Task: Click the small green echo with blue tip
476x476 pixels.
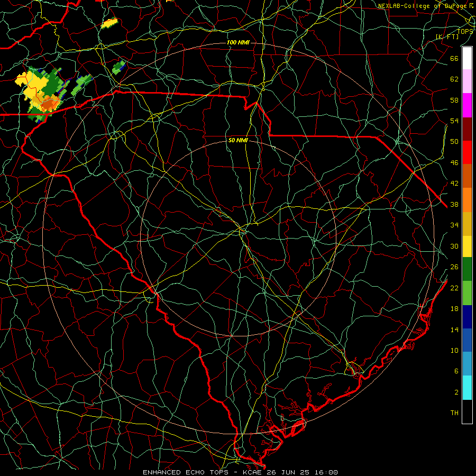Action: (x=118, y=67)
